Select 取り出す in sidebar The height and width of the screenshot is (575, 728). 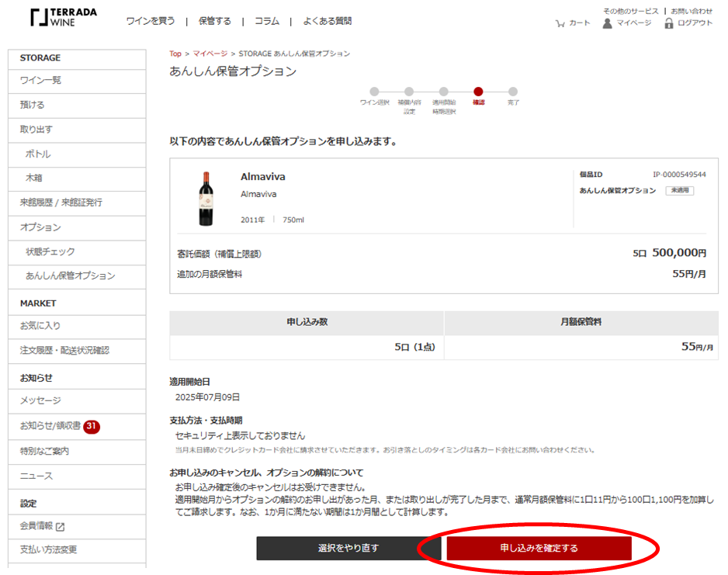click(x=77, y=130)
